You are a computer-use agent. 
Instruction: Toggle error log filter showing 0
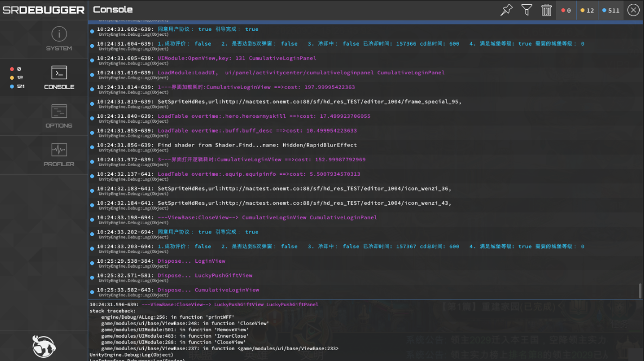tap(566, 10)
